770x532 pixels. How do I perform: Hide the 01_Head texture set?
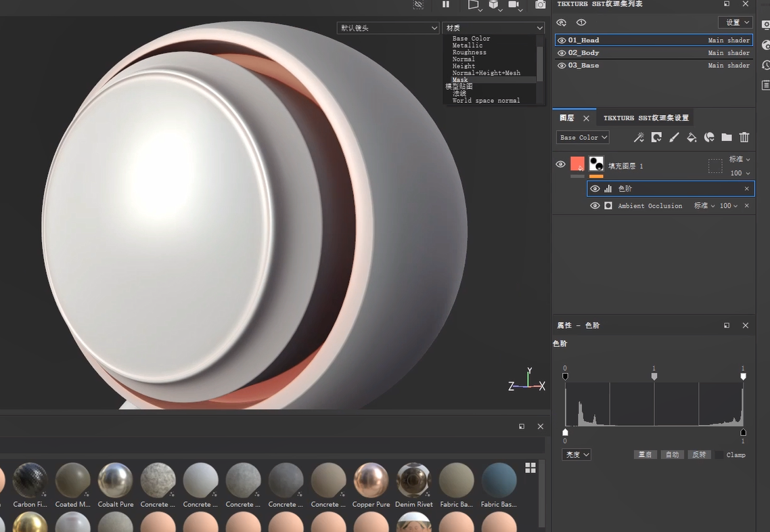(x=562, y=41)
